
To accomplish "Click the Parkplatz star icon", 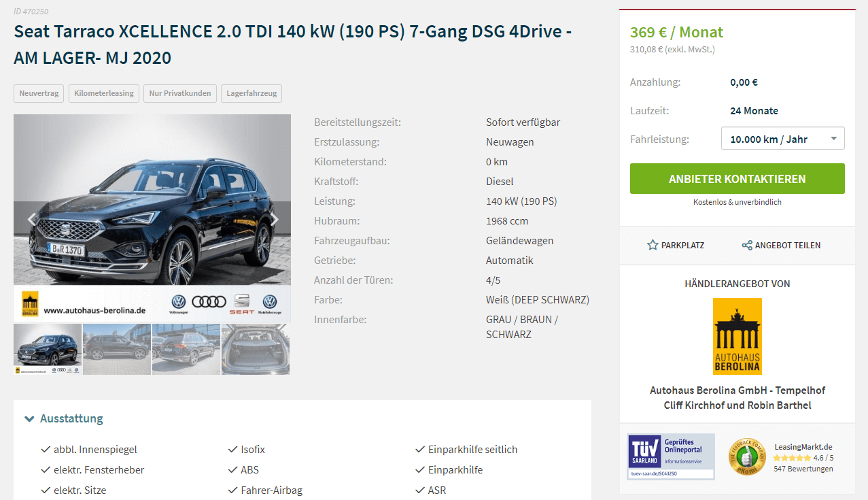I will pos(653,245).
